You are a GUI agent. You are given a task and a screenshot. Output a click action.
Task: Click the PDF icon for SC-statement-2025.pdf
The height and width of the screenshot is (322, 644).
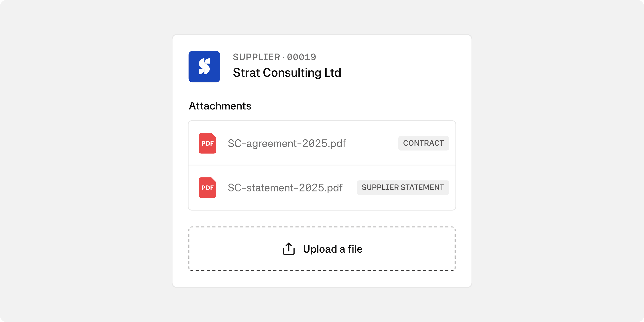tap(207, 187)
